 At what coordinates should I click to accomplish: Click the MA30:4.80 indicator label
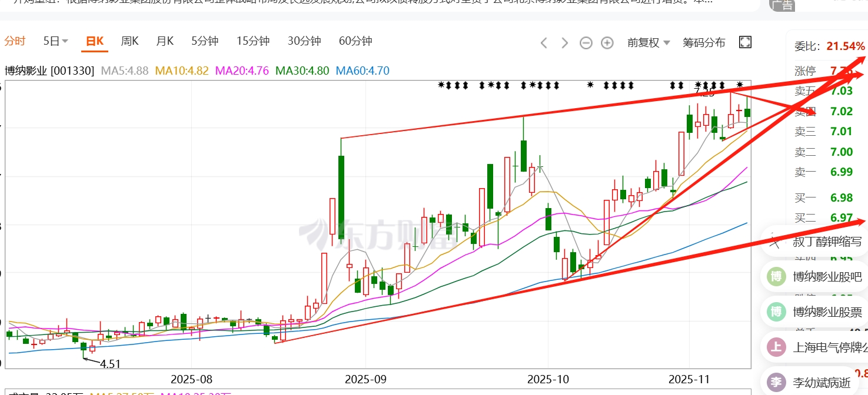click(x=302, y=71)
